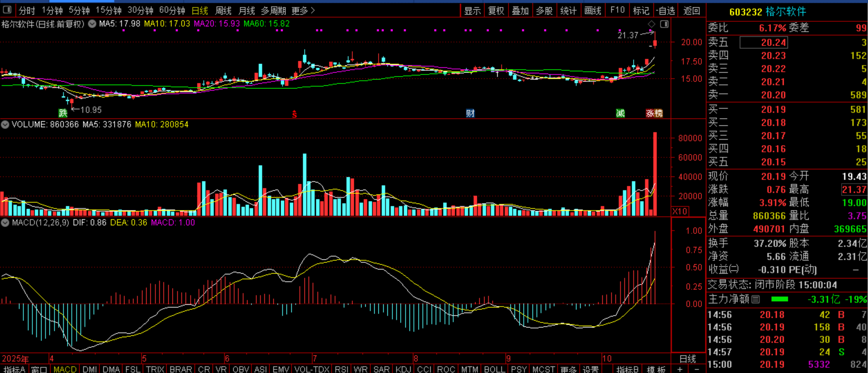Activate the 画线 drawing tool button
The width and height of the screenshot is (868, 373).
592,10
